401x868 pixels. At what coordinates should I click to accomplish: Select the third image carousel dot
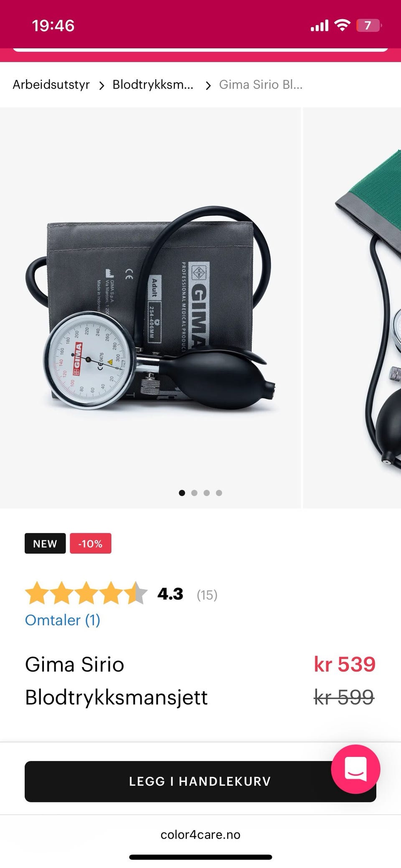206,493
